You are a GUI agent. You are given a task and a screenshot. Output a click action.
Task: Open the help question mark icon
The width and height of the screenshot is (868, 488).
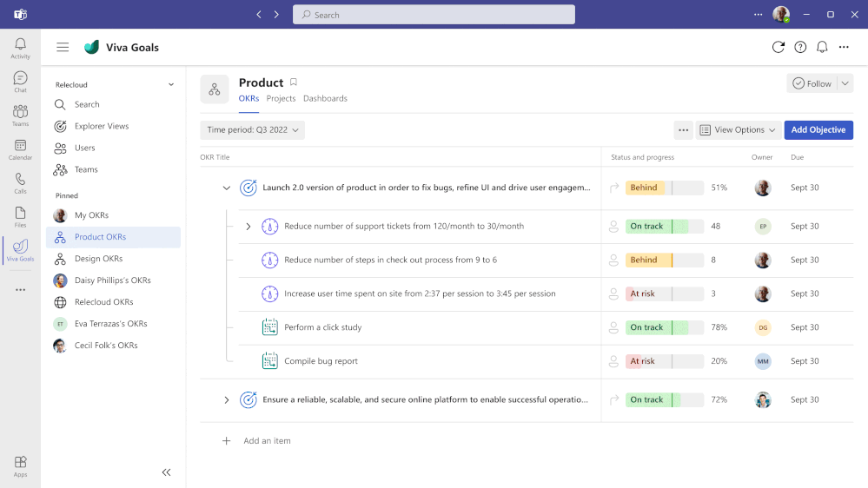800,47
